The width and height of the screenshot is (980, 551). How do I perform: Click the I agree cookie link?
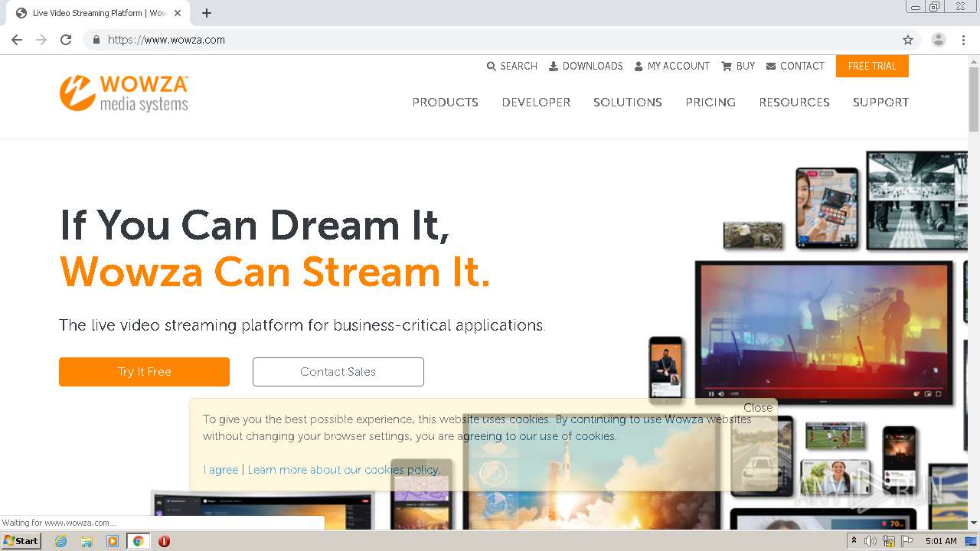coord(220,470)
